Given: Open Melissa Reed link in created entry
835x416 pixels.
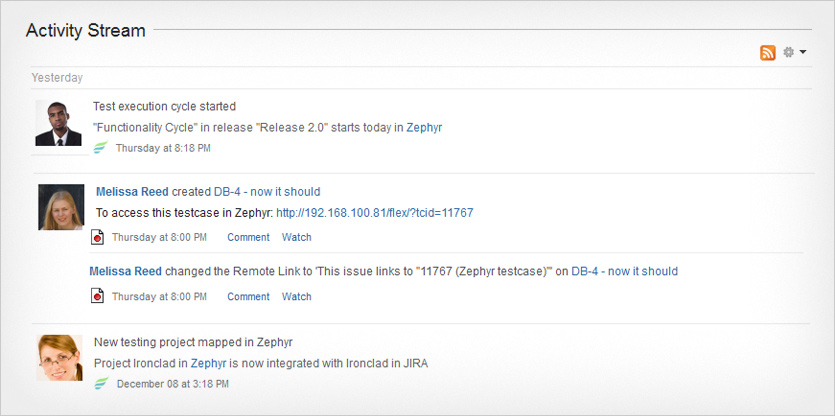Looking at the screenshot, I should pyautogui.click(x=132, y=192).
